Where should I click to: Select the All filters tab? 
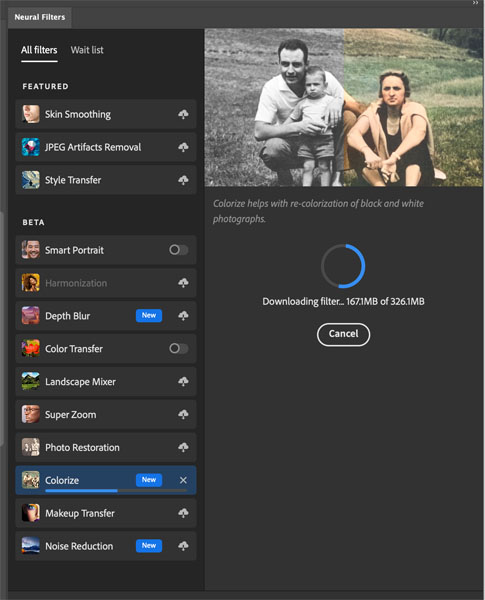pyautogui.click(x=39, y=50)
